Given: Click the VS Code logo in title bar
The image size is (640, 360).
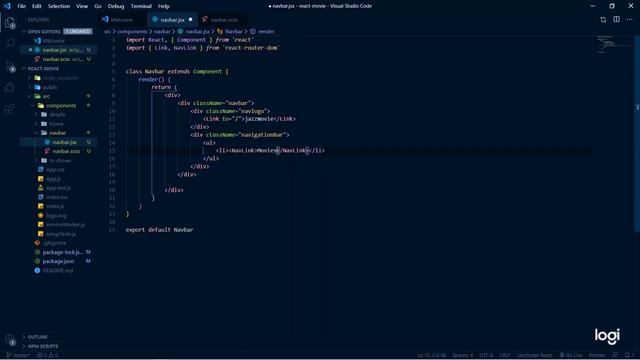Looking at the screenshot, I should point(7,6).
